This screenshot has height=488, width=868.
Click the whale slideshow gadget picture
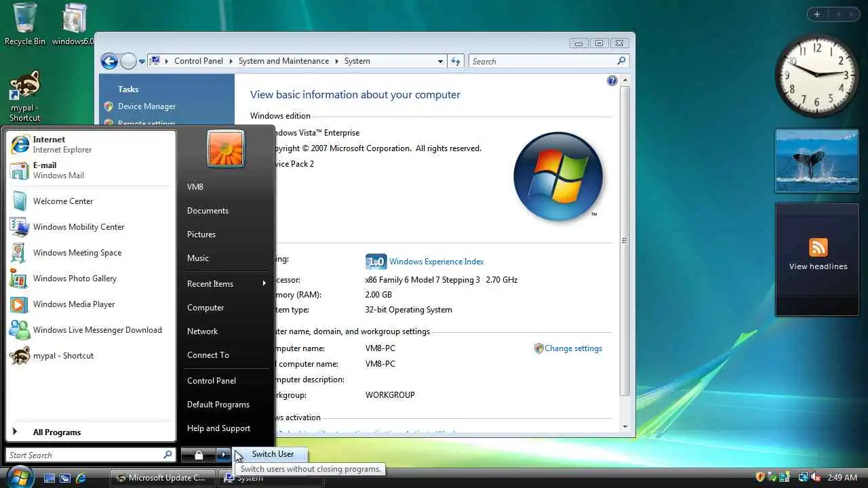pyautogui.click(x=817, y=160)
